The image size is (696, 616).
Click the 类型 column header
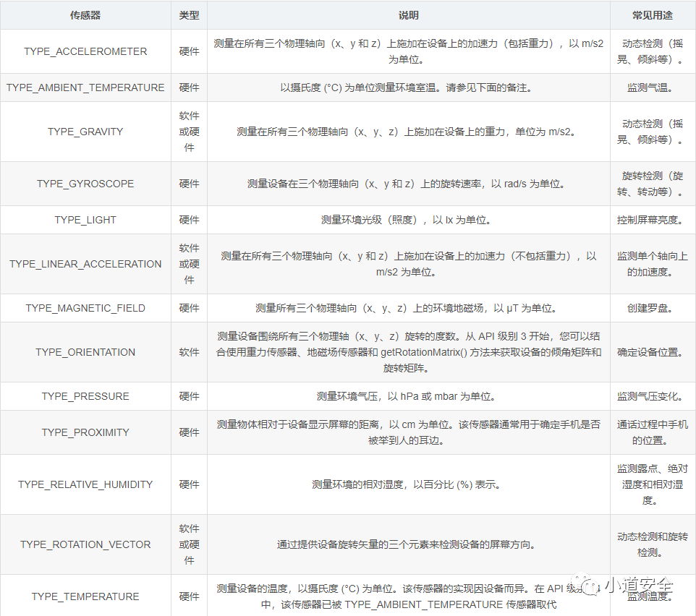coord(189,15)
